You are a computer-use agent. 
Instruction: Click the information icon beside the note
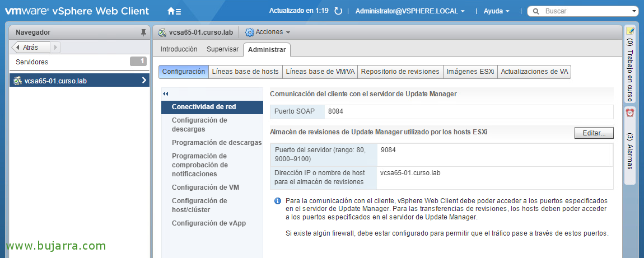278,201
